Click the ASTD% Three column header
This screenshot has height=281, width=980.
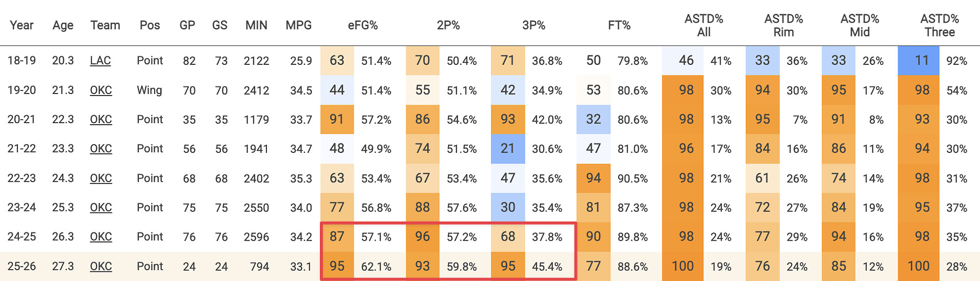pyautogui.click(x=939, y=26)
